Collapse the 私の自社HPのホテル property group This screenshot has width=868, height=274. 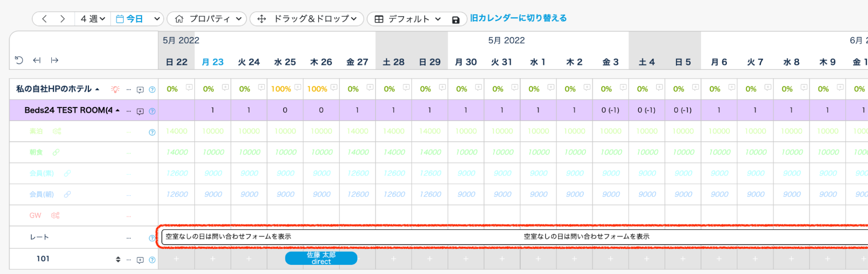(97, 89)
